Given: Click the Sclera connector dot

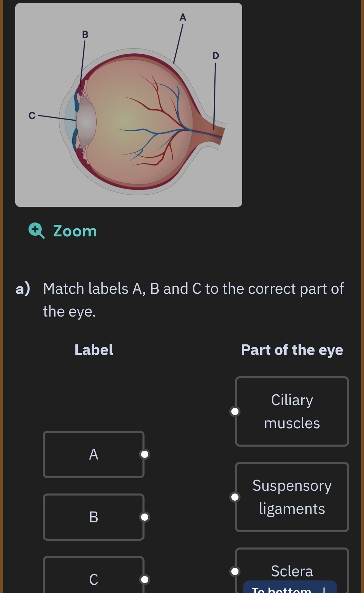Looking at the screenshot, I should click(x=235, y=571).
